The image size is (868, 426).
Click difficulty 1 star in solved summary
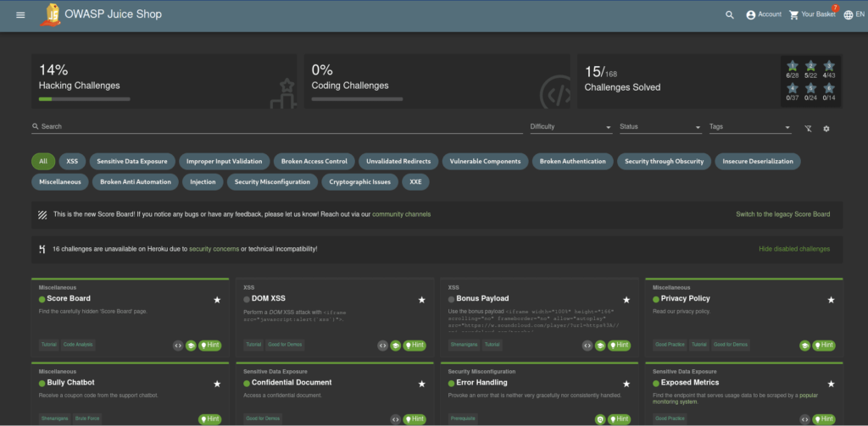793,66
